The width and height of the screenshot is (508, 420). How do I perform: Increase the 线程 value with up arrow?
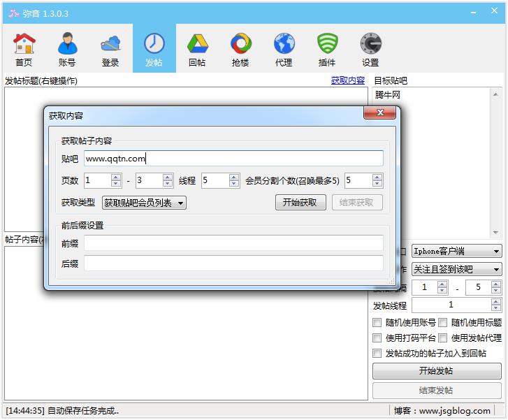[x=235, y=177]
